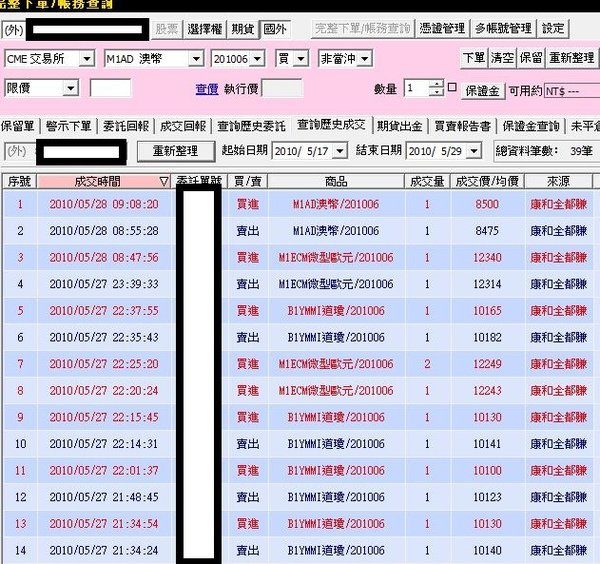The width and height of the screenshot is (600, 564).
Task: Open the 期貨出金 tab
Action: click(399, 126)
